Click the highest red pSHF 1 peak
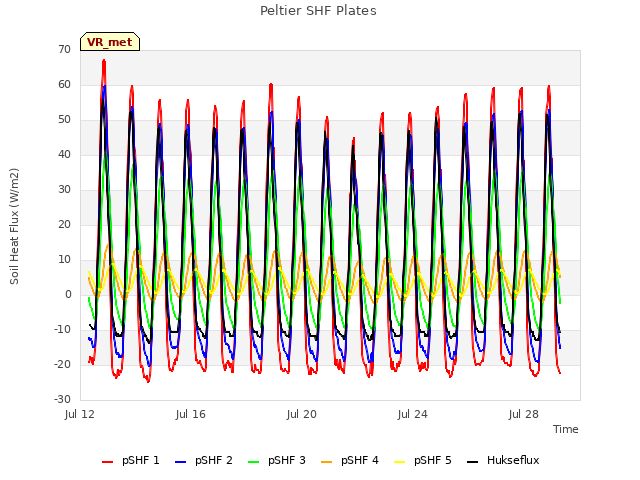 coord(104,61)
